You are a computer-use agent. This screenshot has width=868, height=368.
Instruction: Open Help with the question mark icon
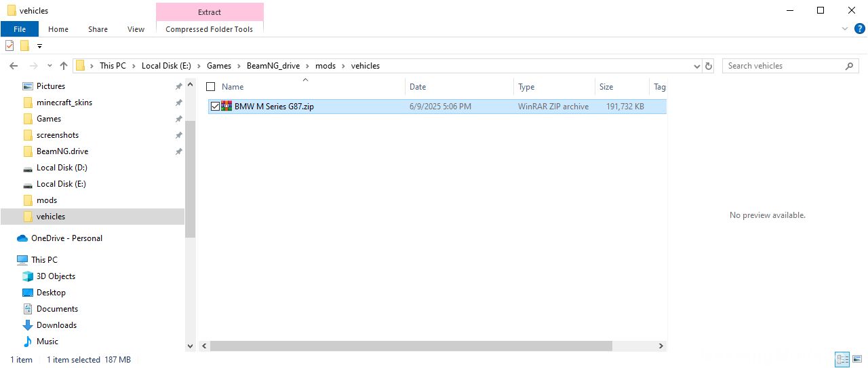point(860,29)
